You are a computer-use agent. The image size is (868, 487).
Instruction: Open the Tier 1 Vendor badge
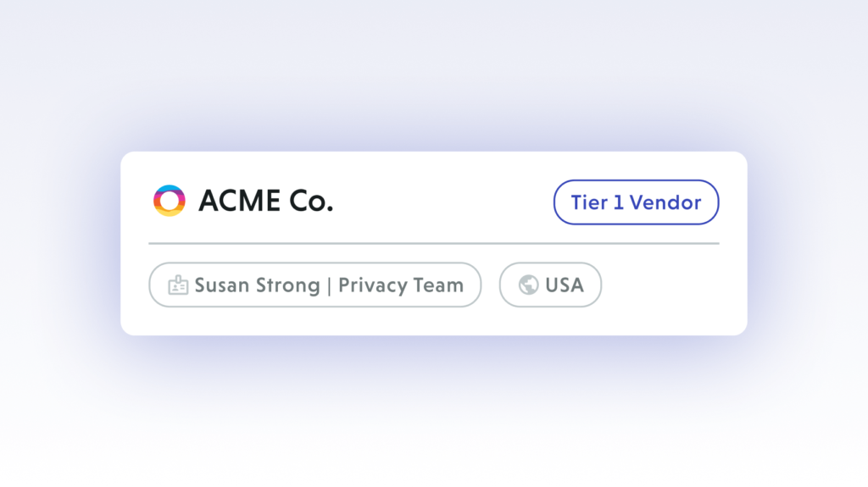(x=636, y=202)
